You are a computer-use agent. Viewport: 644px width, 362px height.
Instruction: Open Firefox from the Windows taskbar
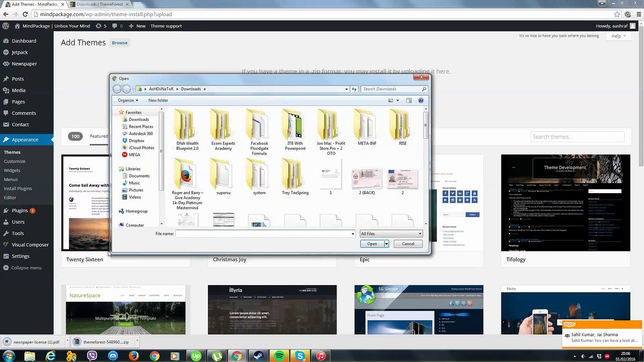(134, 356)
